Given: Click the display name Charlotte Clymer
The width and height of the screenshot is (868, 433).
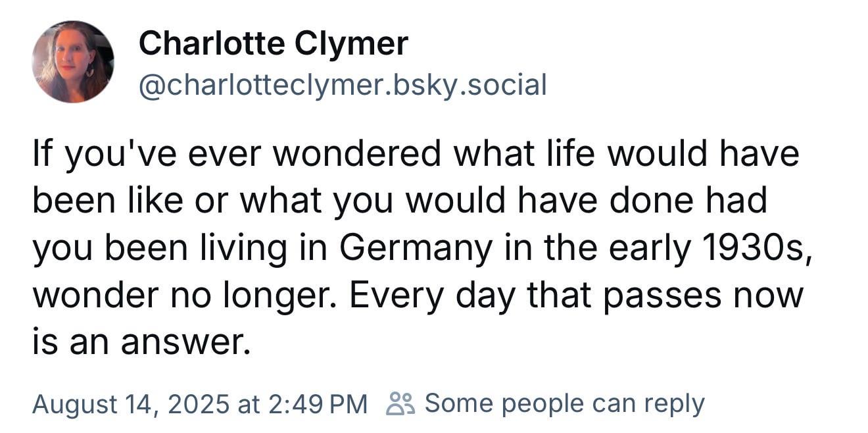Looking at the screenshot, I should (x=274, y=44).
